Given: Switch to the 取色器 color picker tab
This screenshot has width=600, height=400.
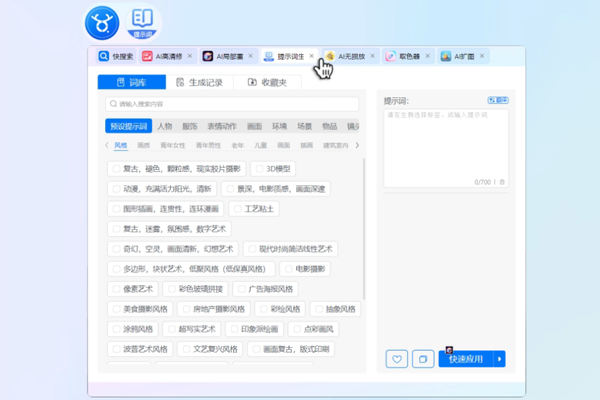Looking at the screenshot, I should click(405, 57).
